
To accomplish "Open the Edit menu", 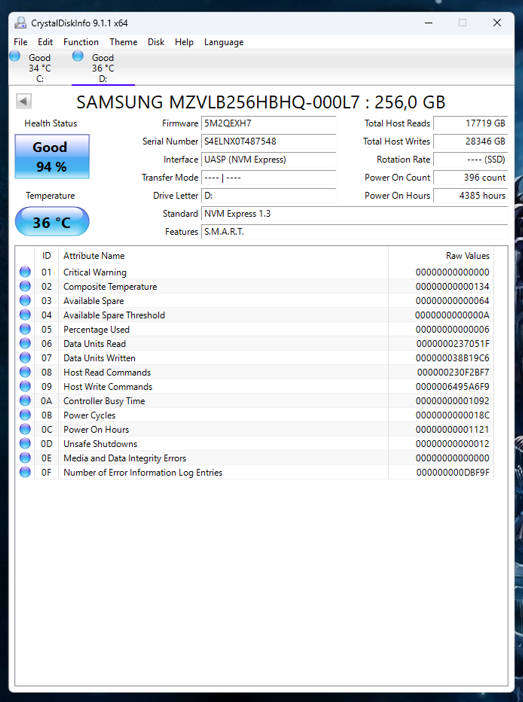I will pos(45,42).
